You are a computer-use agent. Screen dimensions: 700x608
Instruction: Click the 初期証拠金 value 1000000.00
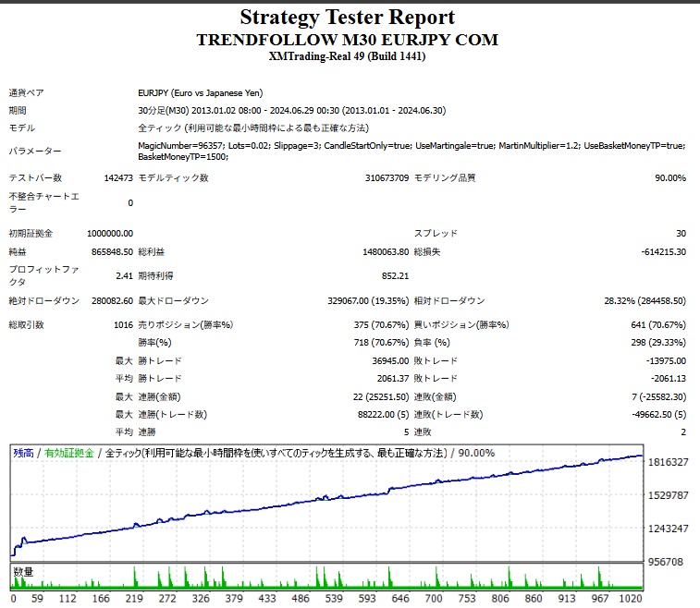pos(109,234)
